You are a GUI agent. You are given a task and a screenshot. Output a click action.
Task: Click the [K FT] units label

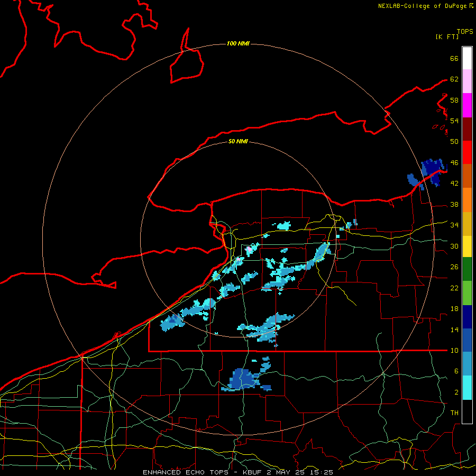tap(447, 37)
